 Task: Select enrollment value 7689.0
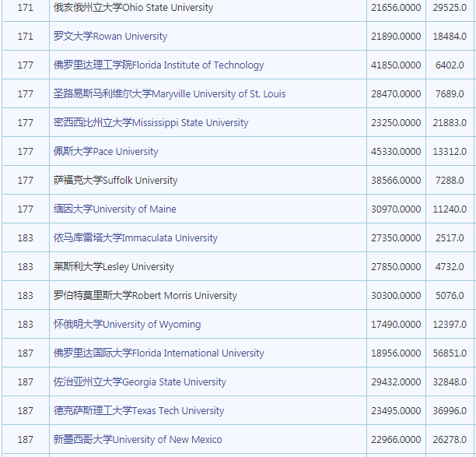coord(450,94)
